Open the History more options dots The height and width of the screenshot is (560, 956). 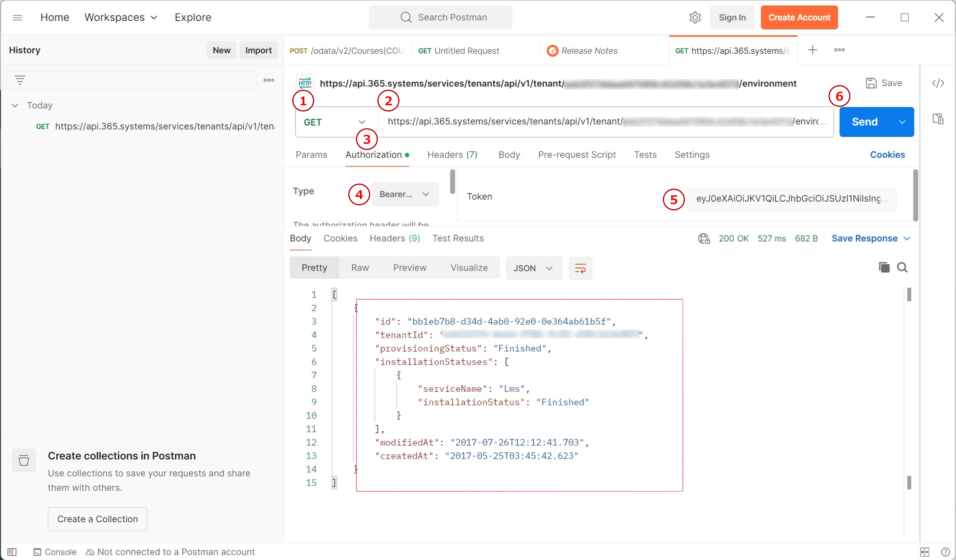click(269, 80)
